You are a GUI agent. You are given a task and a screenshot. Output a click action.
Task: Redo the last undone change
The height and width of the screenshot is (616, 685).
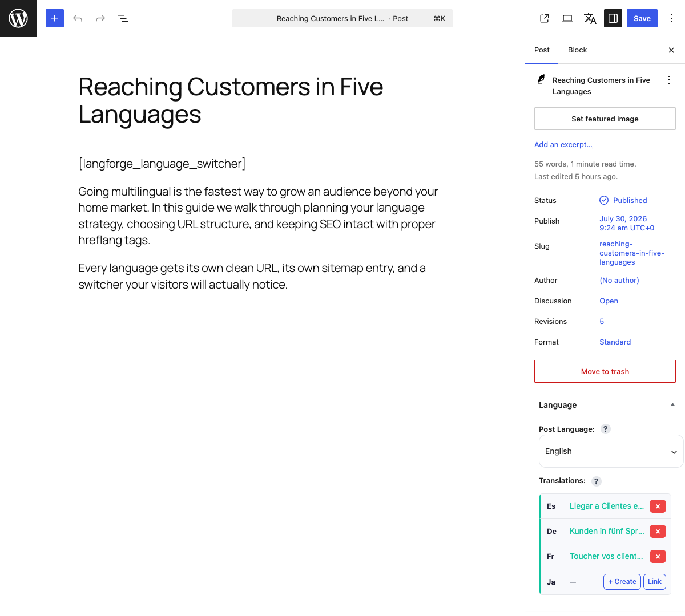coord(100,18)
